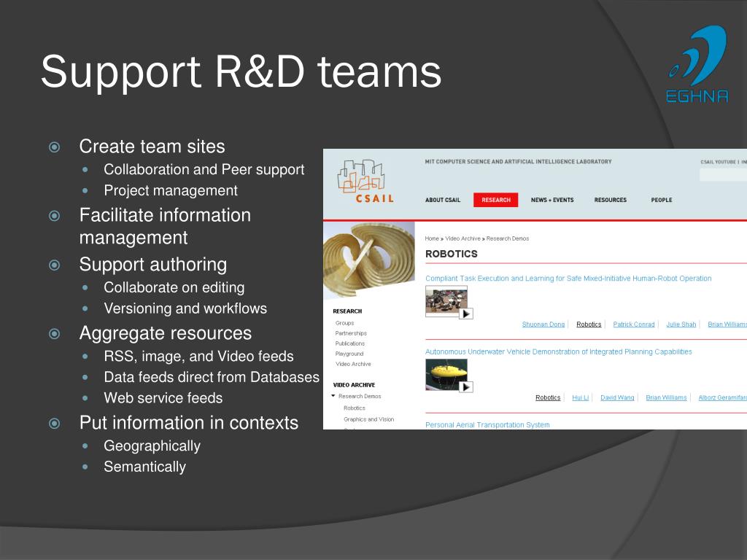Viewport: 747px width, 560px height.
Task: Open the PEOPLE menu
Action: [x=661, y=200]
